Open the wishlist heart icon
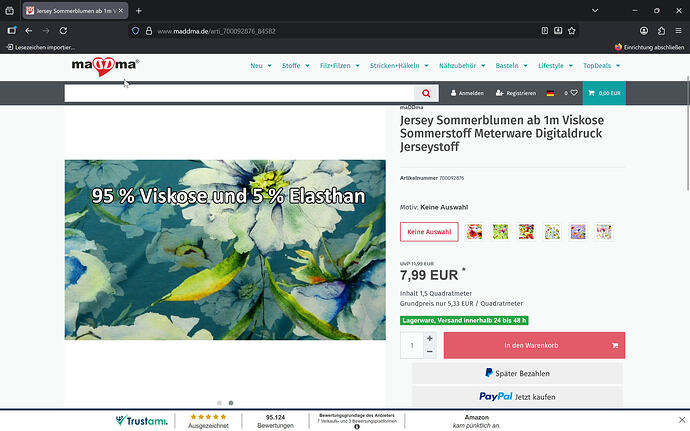690x431 pixels. coord(574,93)
